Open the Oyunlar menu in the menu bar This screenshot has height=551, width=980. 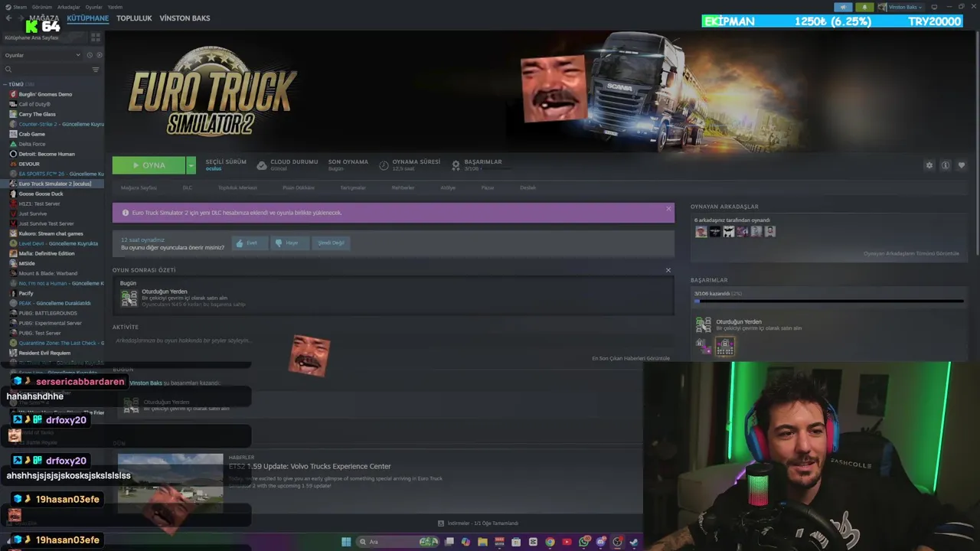tap(93, 7)
